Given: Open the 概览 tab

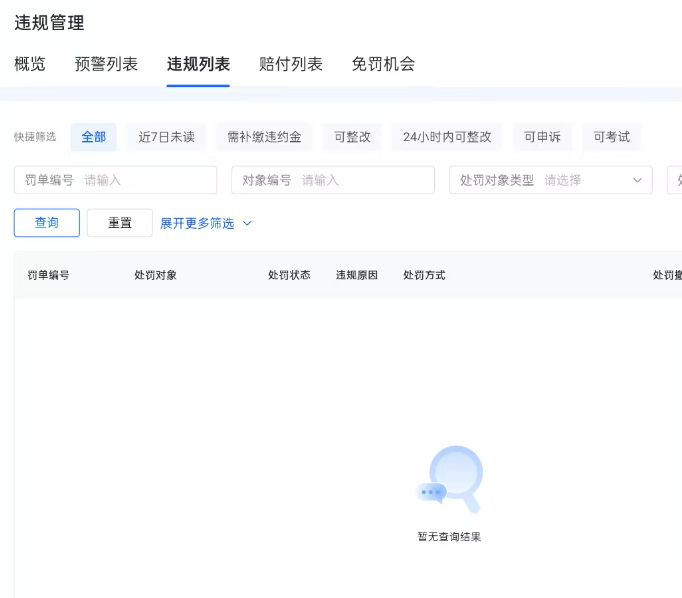Looking at the screenshot, I should (30, 64).
